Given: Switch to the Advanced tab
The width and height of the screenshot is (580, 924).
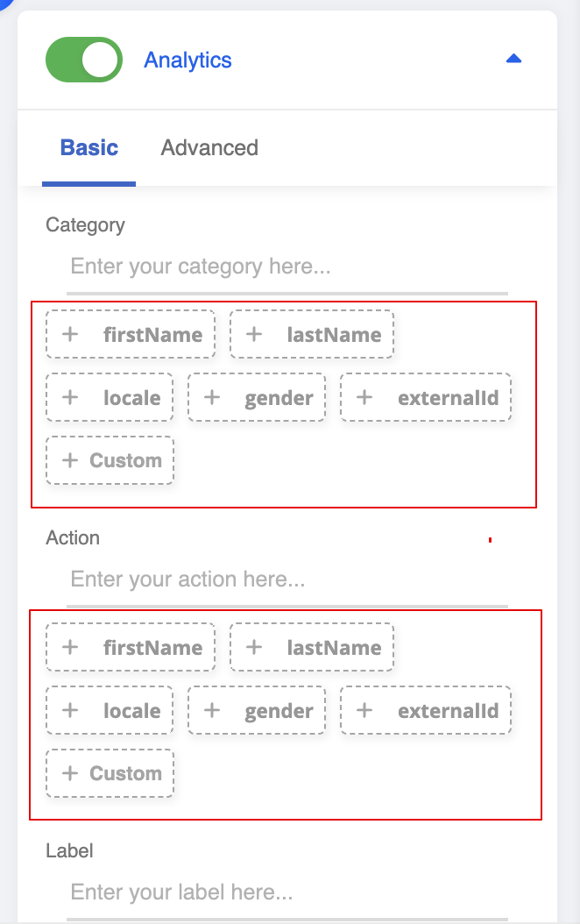Looking at the screenshot, I should pos(209,147).
